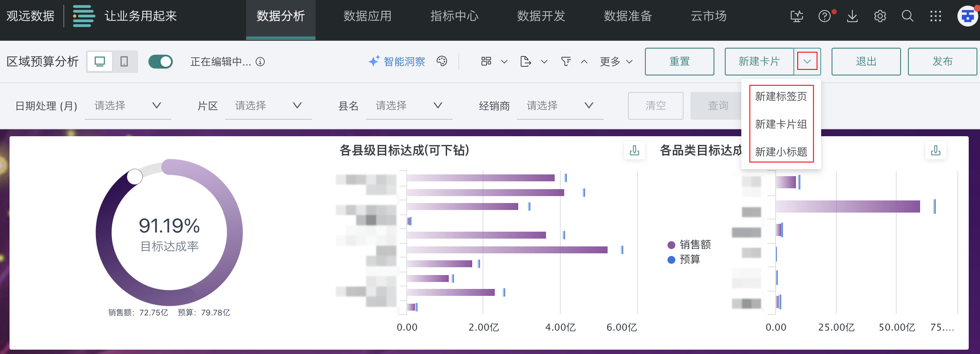The height and width of the screenshot is (354, 980).
Task: Click the filter funnel icon
Action: click(x=566, y=62)
